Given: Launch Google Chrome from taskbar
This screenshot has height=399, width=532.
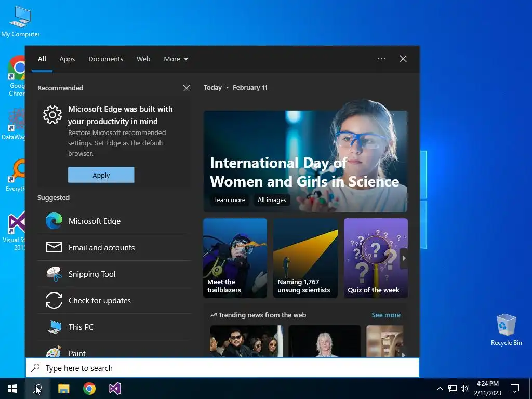Looking at the screenshot, I should (89, 389).
